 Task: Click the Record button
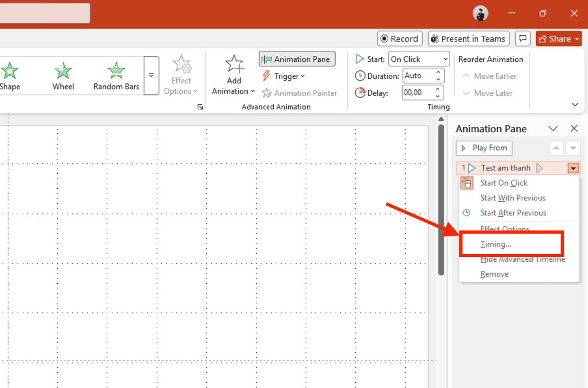coord(400,38)
